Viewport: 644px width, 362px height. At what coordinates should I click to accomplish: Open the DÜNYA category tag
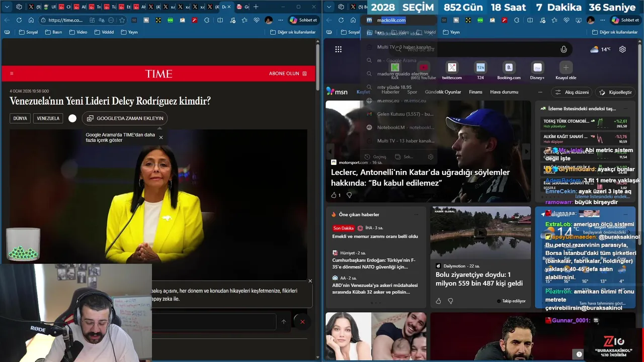20,118
